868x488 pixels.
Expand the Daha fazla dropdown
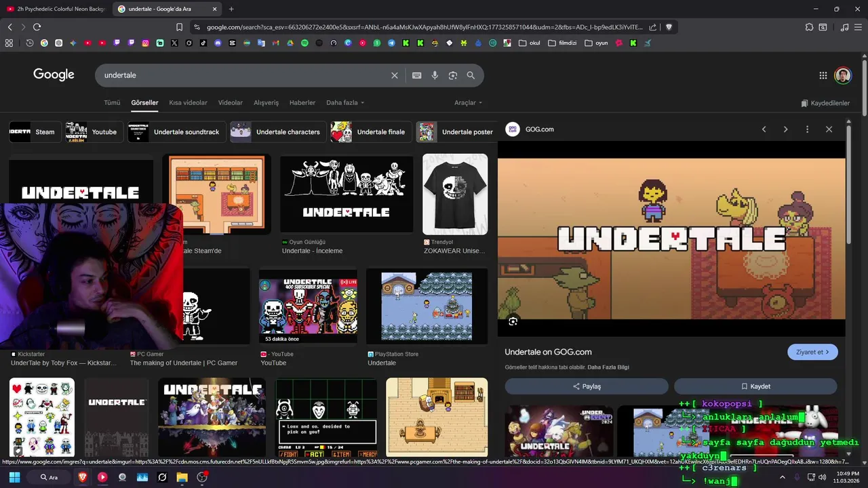coord(345,103)
